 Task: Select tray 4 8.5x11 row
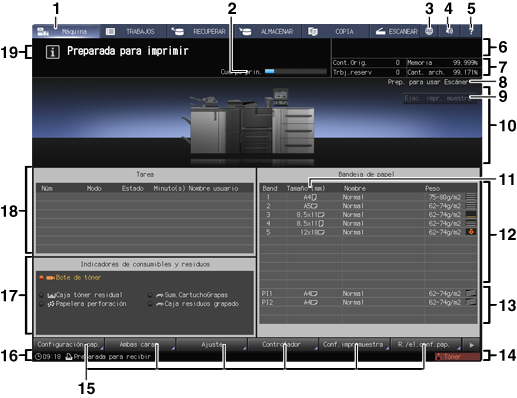pyautogui.click(x=368, y=223)
